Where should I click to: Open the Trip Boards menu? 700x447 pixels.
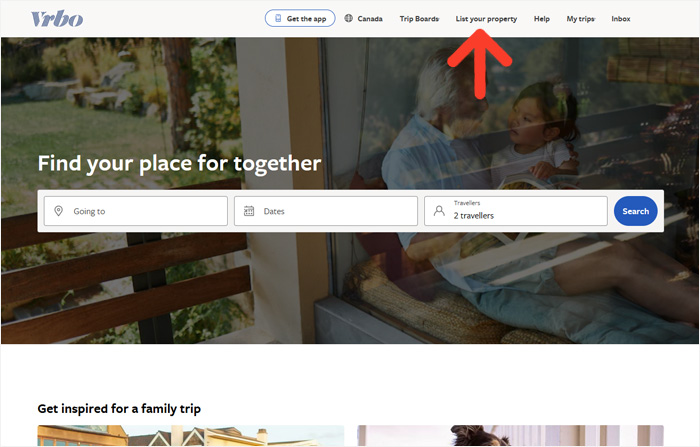pos(419,19)
